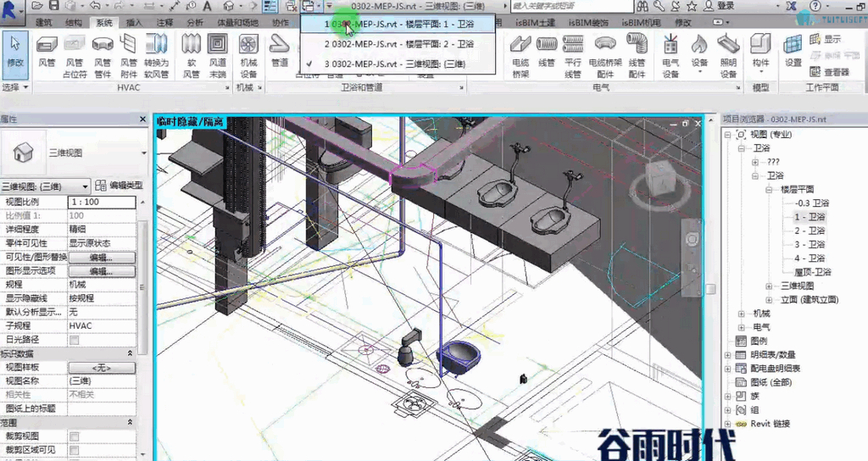Viewport: 868px width, 461px height.
Task: Click the 编辑类型 button
Action: click(x=120, y=186)
